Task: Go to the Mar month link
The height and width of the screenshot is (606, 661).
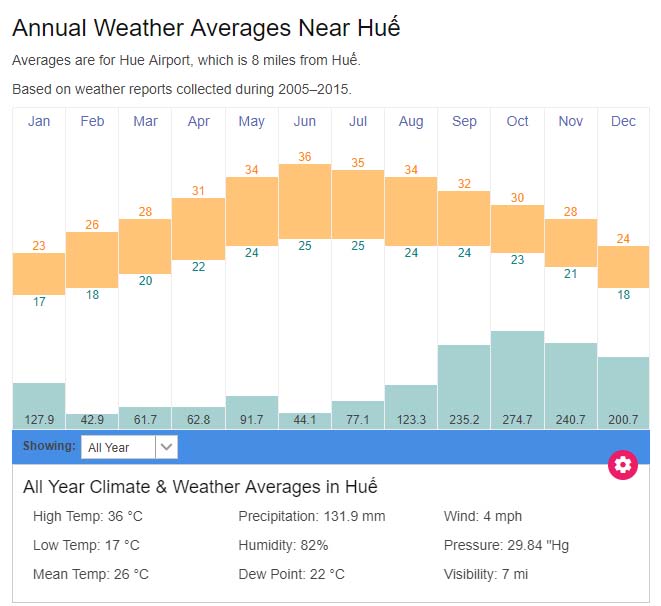Action: [x=145, y=121]
